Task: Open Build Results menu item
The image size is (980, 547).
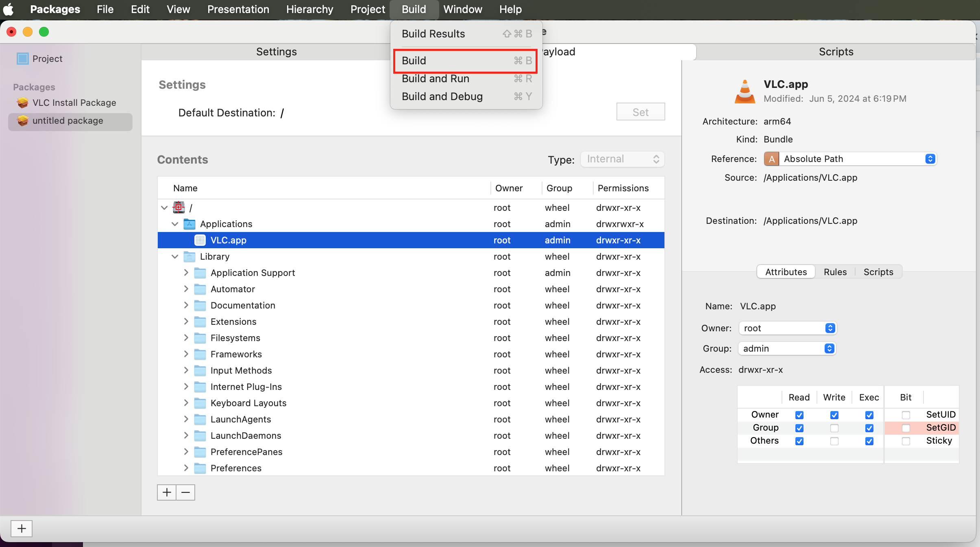Action: pyautogui.click(x=466, y=34)
